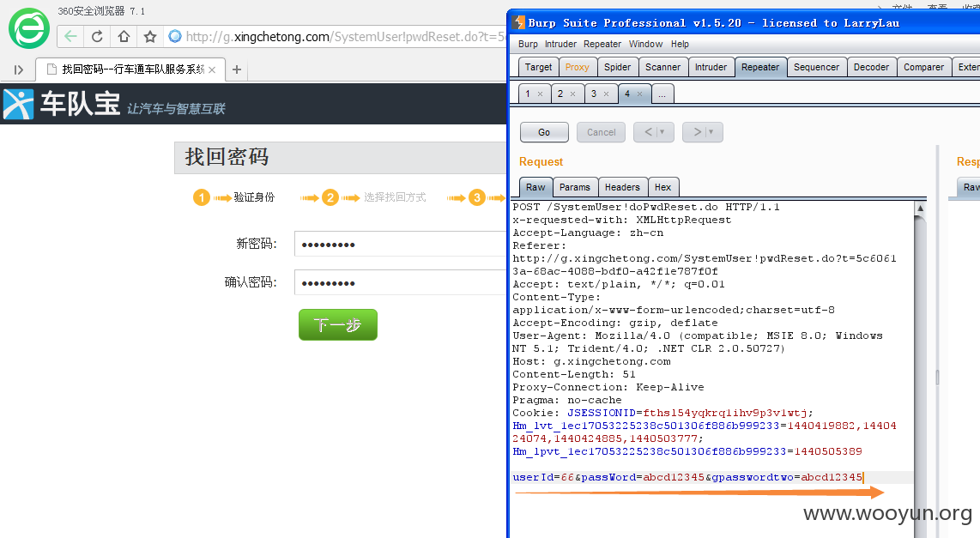Image resolution: width=980 pixels, height=538 pixels.
Task: Click the Content-Length: 51 header line
Action: [x=574, y=374]
